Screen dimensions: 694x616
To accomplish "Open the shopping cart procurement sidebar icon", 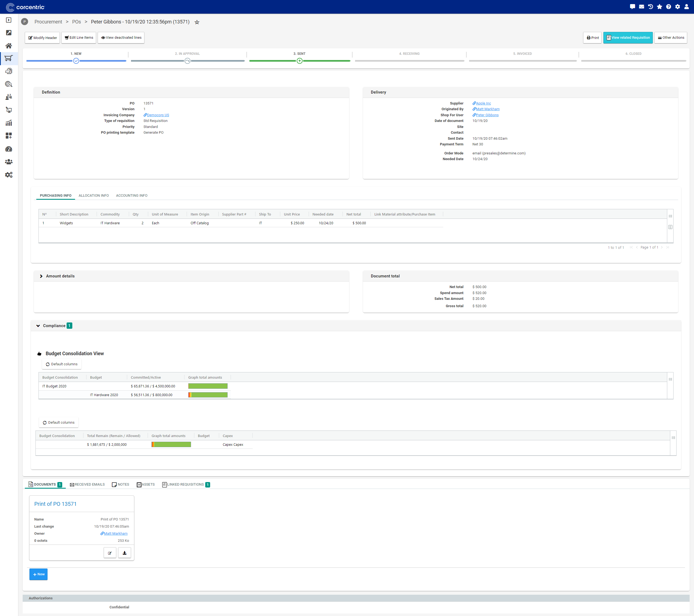I will pos(9,58).
